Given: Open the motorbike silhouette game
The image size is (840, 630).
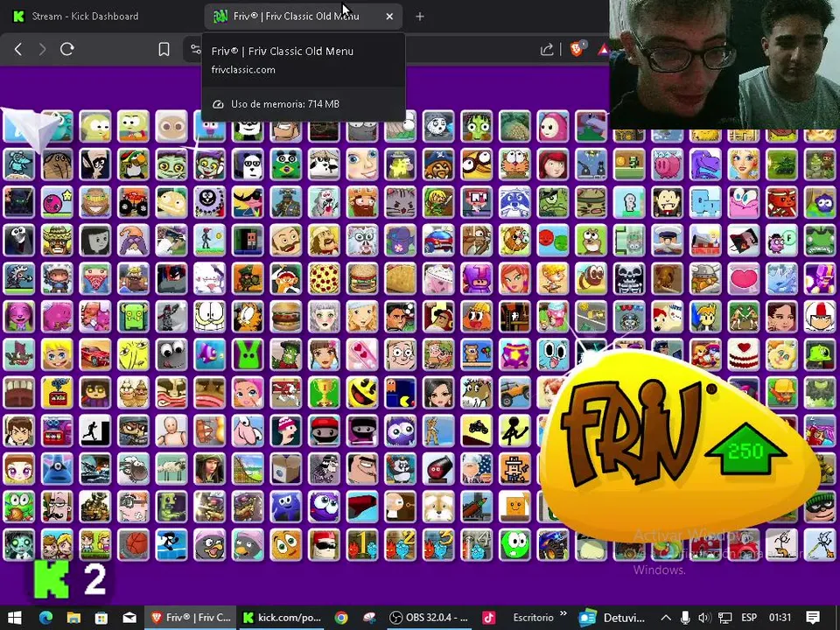Looking at the screenshot, I should click(477, 430).
